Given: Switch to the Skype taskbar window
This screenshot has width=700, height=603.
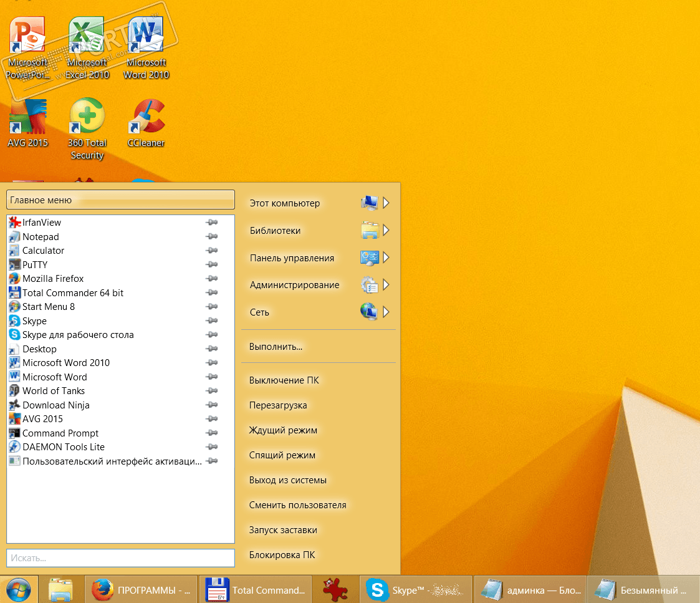Looking at the screenshot, I should [416, 590].
